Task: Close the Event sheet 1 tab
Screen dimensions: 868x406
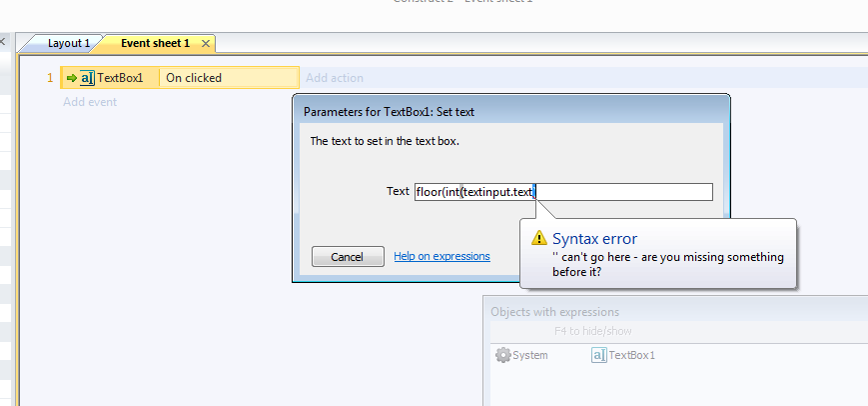Action: click(206, 43)
